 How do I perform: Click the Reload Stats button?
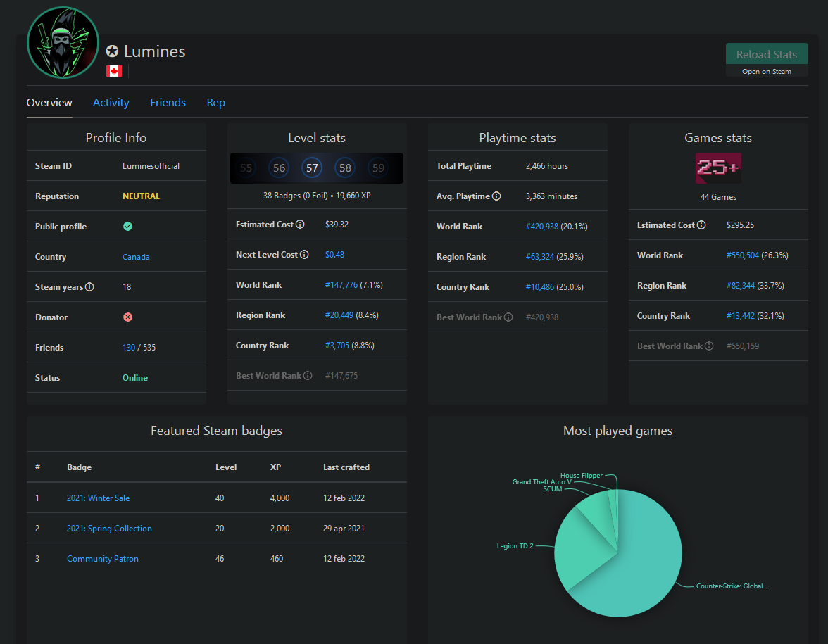pyautogui.click(x=767, y=54)
